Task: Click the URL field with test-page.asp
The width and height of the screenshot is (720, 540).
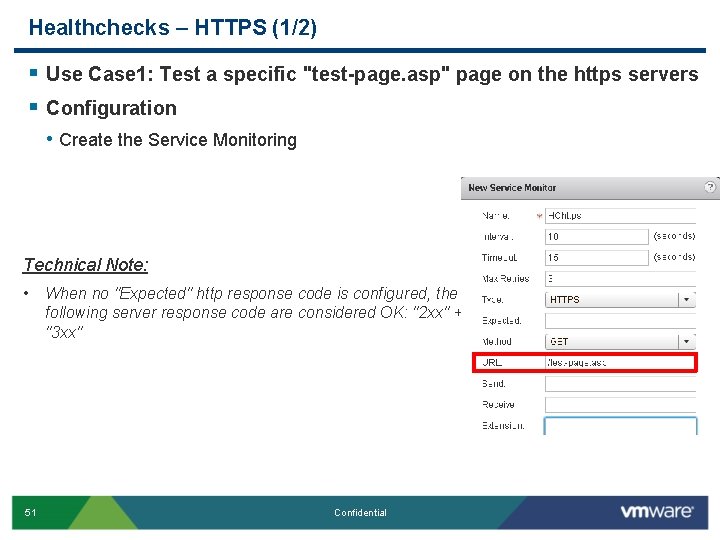Action: tap(620, 362)
